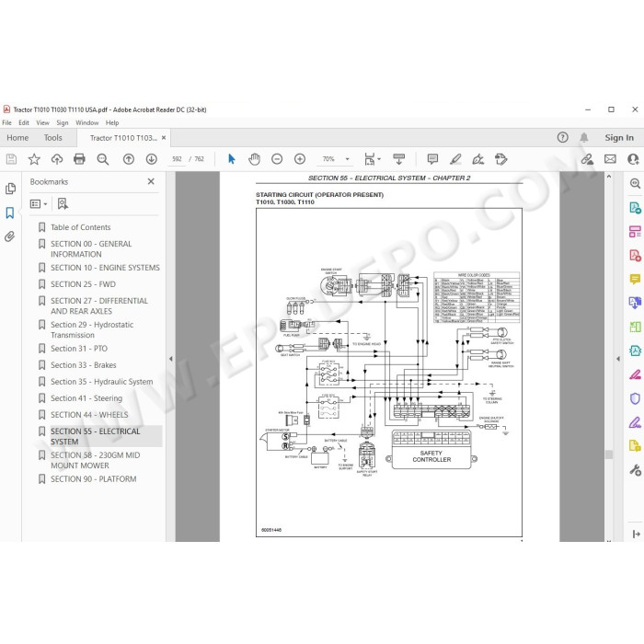The image size is (644, 644).
Task: Open the Window menu
Action: [87, 122]
